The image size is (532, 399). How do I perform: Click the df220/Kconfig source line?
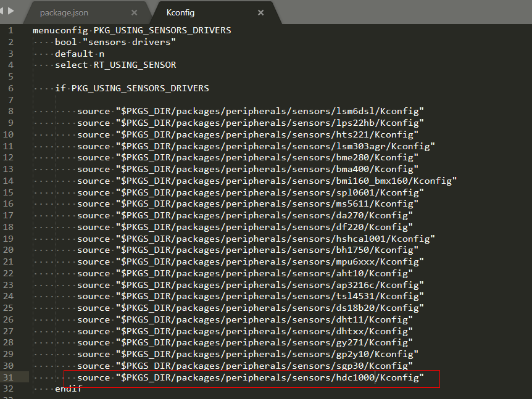[x=245, y=227]
